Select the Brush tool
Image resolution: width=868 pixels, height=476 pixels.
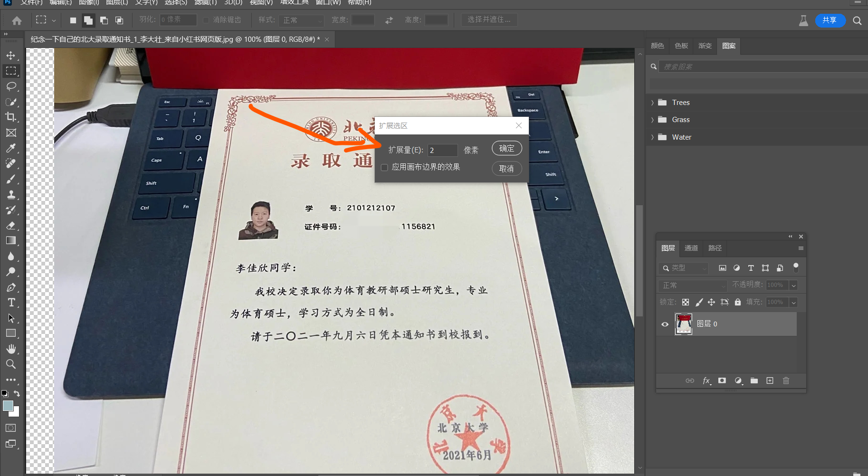(x=11, y=179)
